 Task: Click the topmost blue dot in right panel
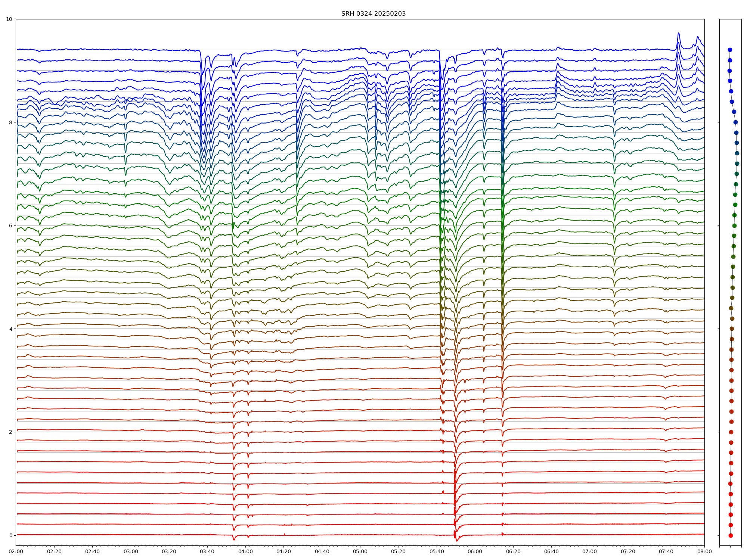[730, 50]
